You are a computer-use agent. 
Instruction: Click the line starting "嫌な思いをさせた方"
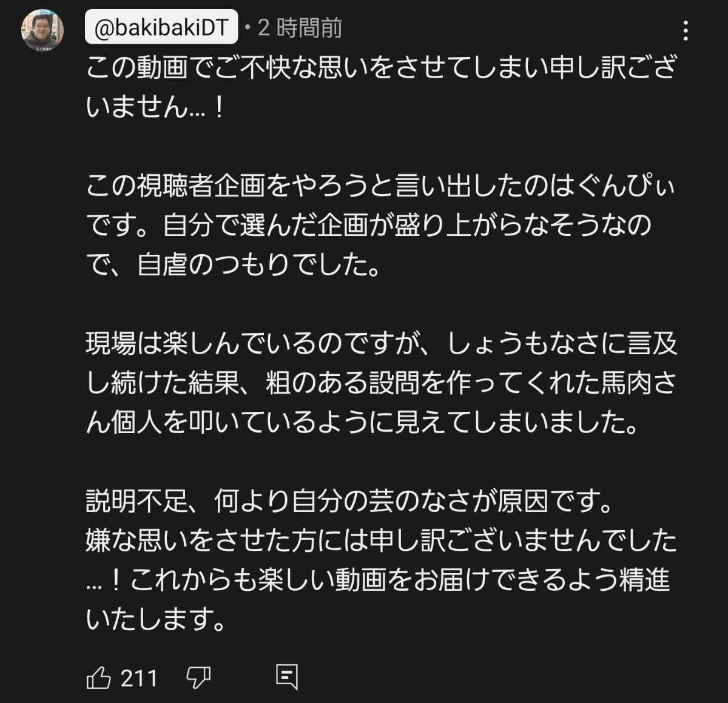point(382,540)
